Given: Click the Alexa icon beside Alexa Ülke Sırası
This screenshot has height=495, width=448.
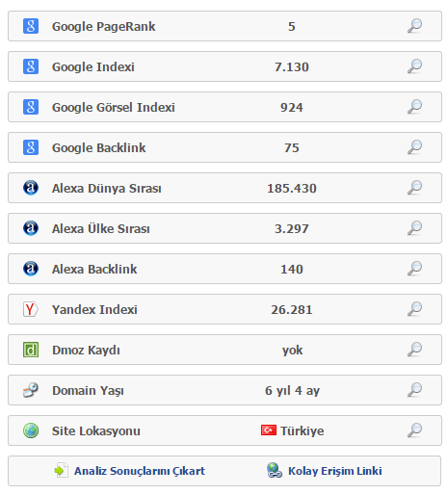Looking at the screenshot, I should [x=31, y=228].
